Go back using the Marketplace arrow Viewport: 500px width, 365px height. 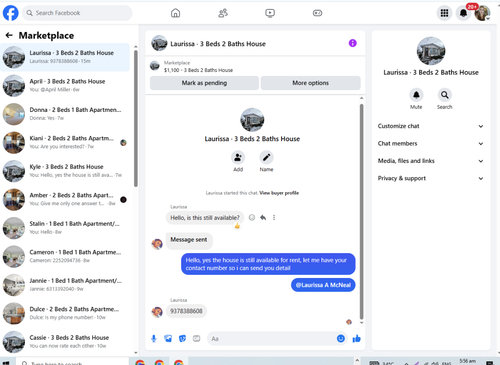[x=9, y=35]
